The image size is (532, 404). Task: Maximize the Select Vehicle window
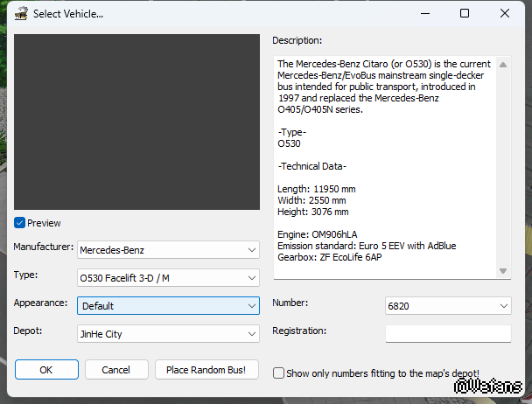pos(465,14)
